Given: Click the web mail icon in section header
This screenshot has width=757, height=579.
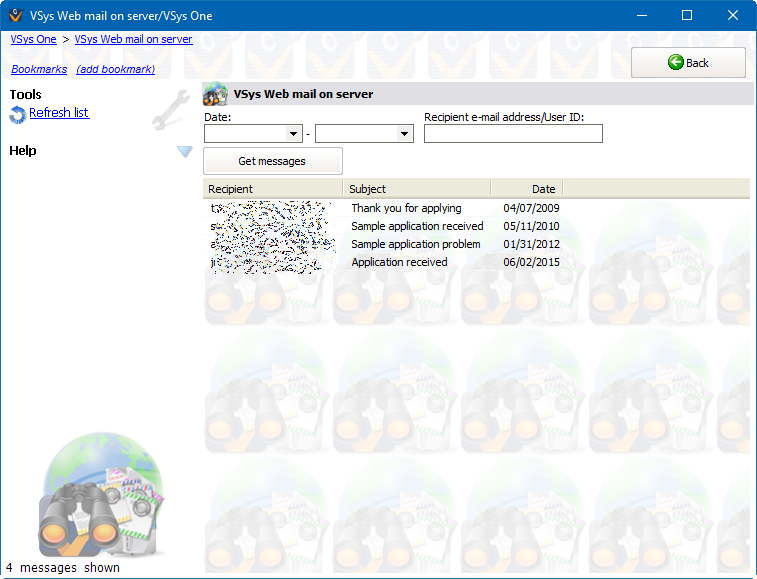Looking at the screenshot, I should 215,95.
